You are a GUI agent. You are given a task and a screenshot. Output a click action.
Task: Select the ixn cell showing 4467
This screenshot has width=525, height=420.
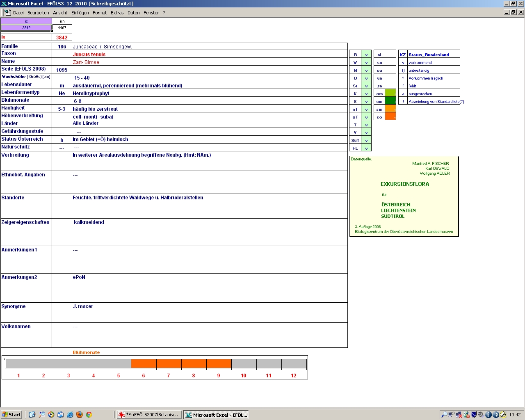tap(62, 28)
